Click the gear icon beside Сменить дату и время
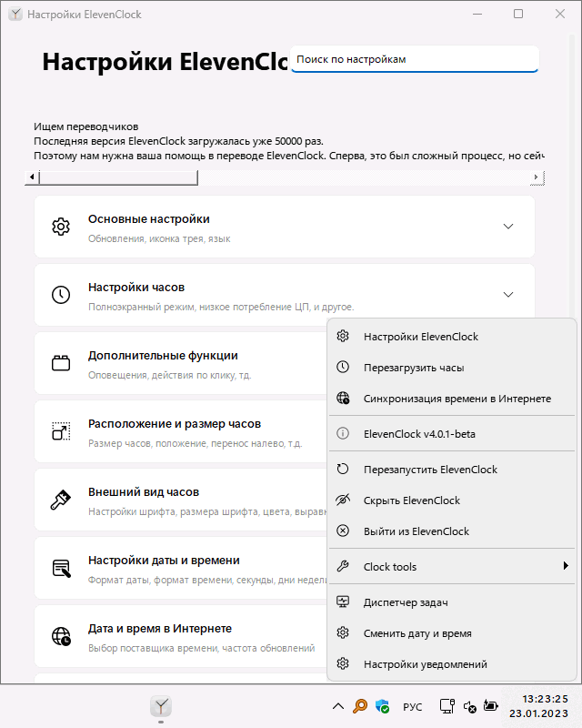The width and height of the screenshot is (582, 728). (x=343, y=632)
